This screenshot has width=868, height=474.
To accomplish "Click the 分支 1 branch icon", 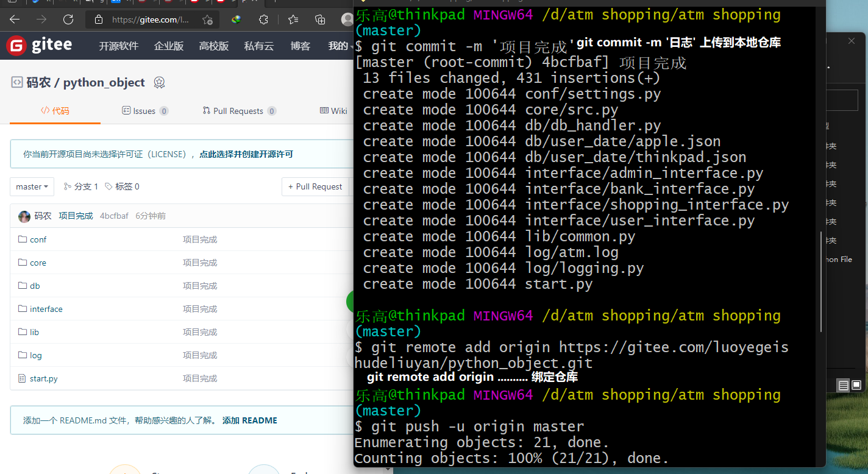I will [68, 186].
